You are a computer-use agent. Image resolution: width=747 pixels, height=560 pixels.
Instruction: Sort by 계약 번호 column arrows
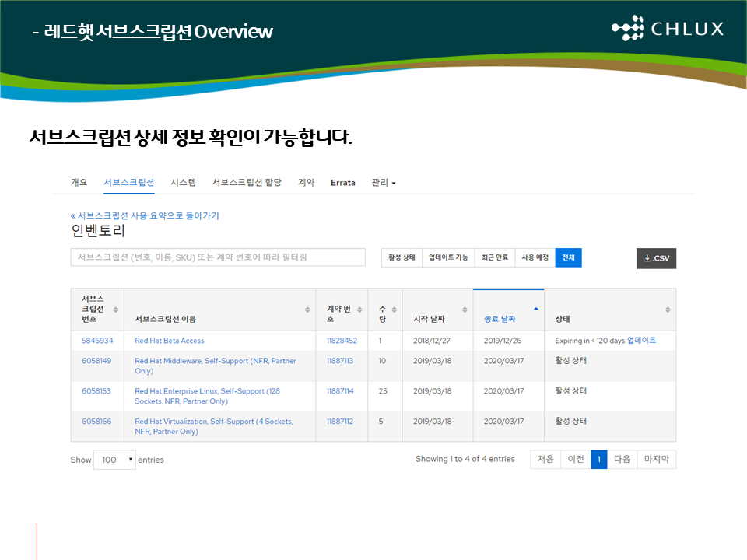click(359, 310)
